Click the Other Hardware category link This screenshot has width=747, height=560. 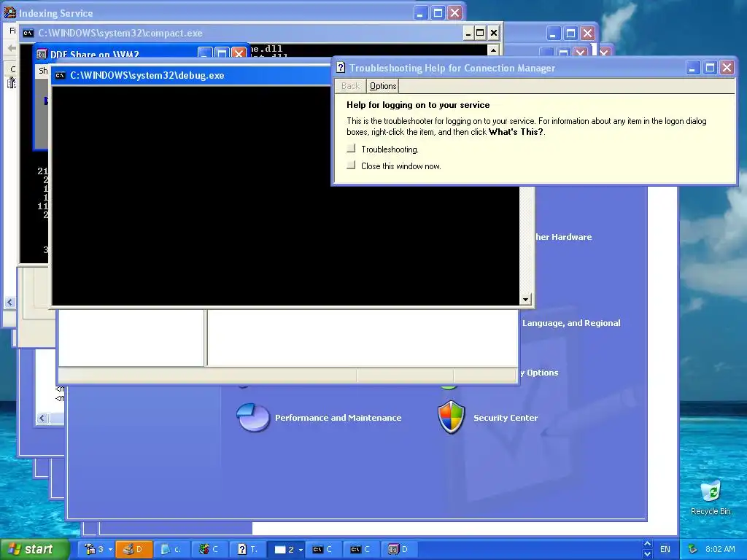(x=564, y=237)
